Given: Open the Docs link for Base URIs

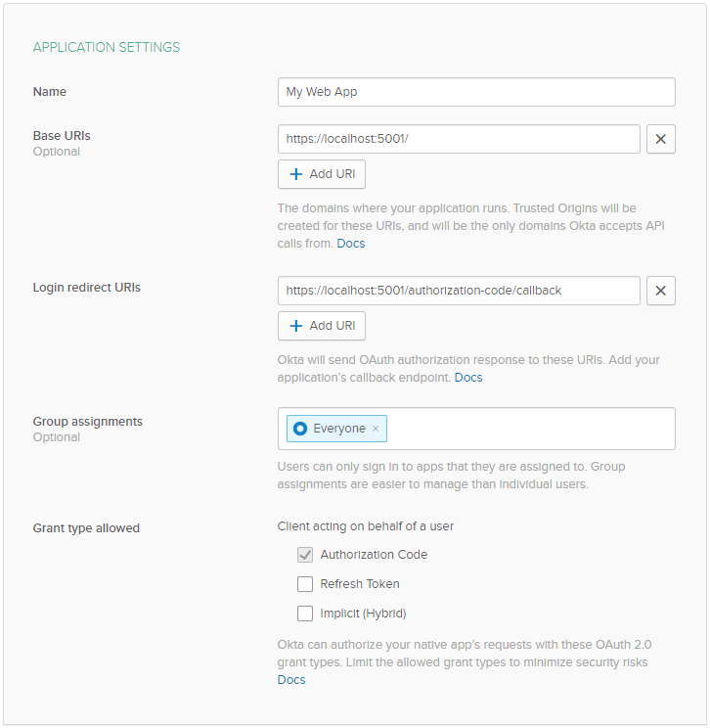Looking at the screenshot, I should [x=350, y=243].
